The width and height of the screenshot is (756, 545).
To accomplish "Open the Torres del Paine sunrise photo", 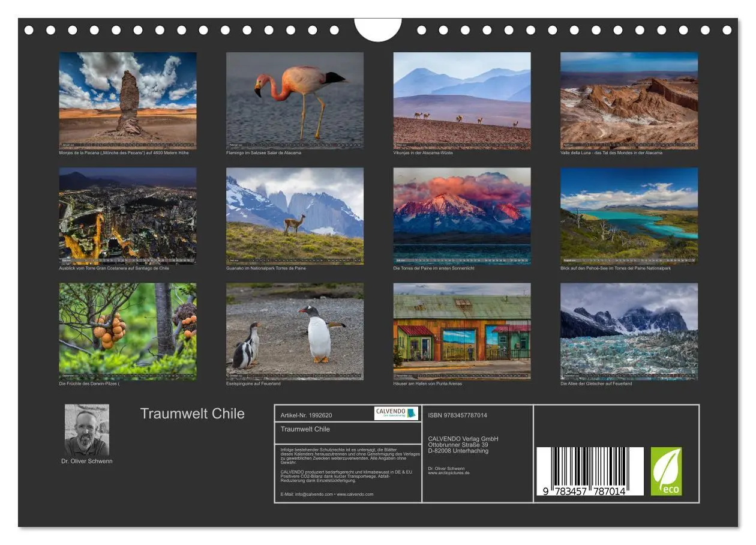I will (x=463, y=216).
